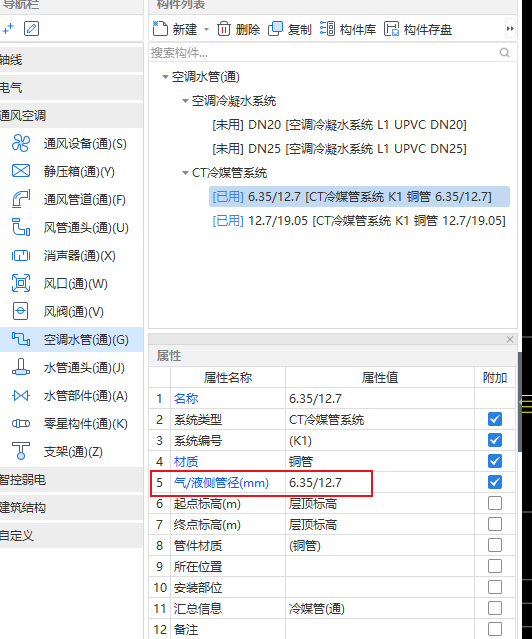Click 终点标高(m) value 层顶标高
Image resolution: width=532 pixels, height=639 pixels.
380,524
